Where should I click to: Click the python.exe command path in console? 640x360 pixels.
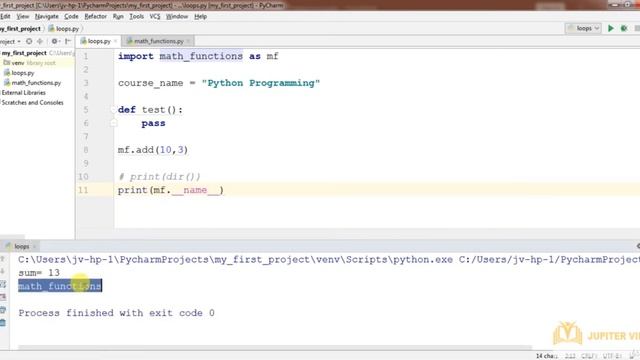235,260
